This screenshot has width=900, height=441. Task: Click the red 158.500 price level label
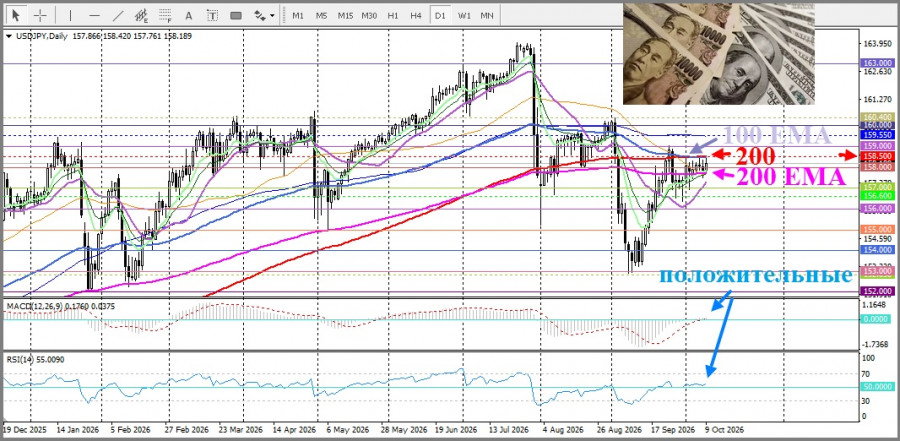tap(878, 156)
